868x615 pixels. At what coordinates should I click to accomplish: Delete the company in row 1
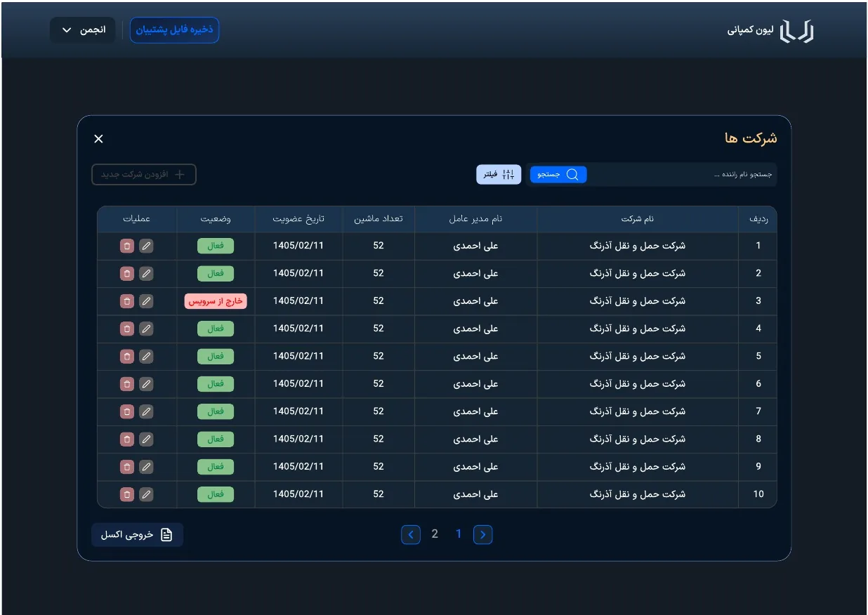pos(126,246)
